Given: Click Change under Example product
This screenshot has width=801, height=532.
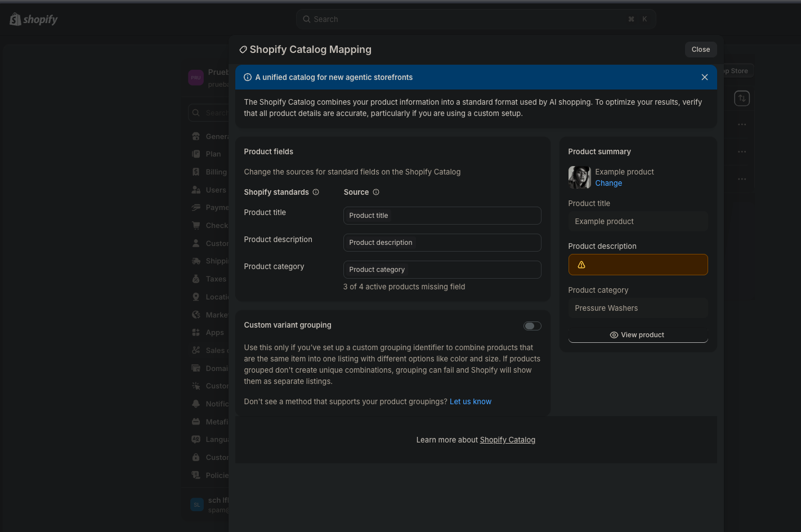Looking at the screenshot, I should (608, 183).
